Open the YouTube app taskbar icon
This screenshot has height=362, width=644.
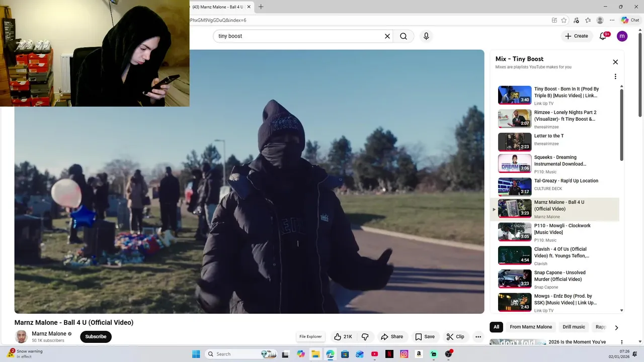click(374, 354)
